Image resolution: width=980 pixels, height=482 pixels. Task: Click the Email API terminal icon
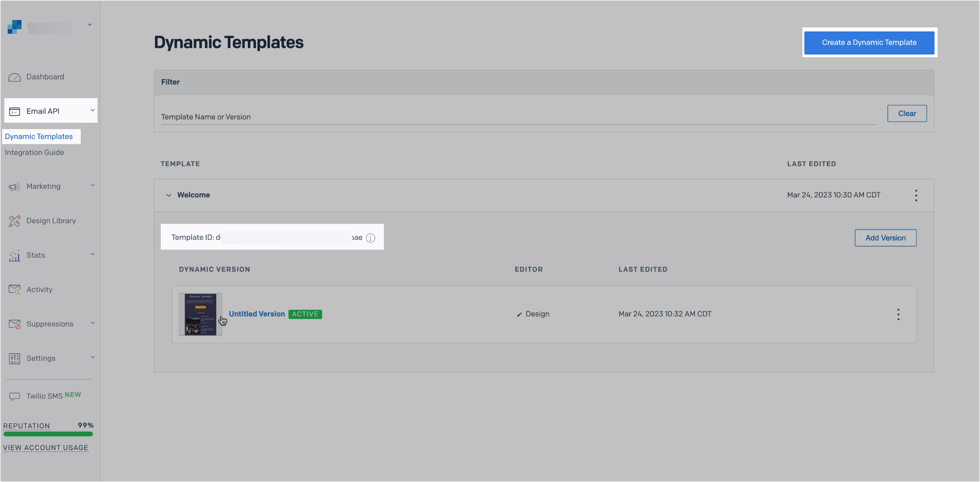coord(14,111)
